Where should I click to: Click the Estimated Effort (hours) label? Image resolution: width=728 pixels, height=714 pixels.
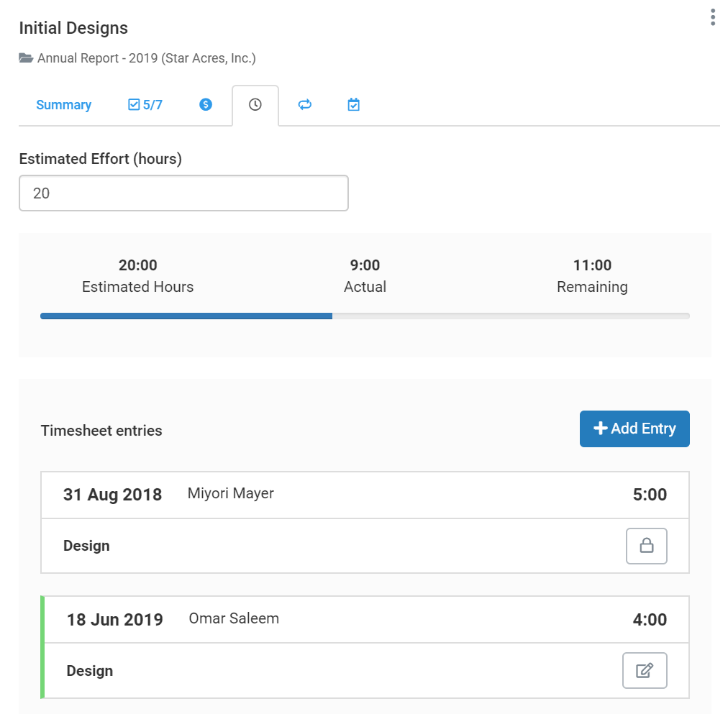[100, 159]
